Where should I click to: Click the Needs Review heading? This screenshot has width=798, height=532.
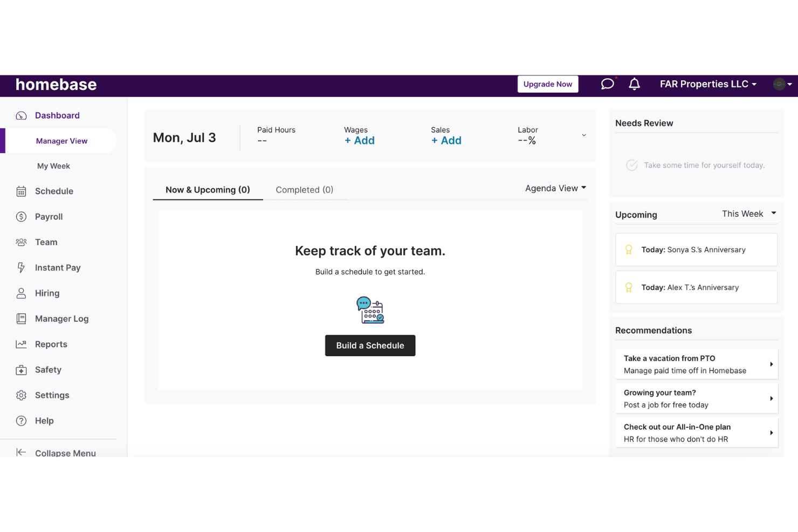(644, 123)
